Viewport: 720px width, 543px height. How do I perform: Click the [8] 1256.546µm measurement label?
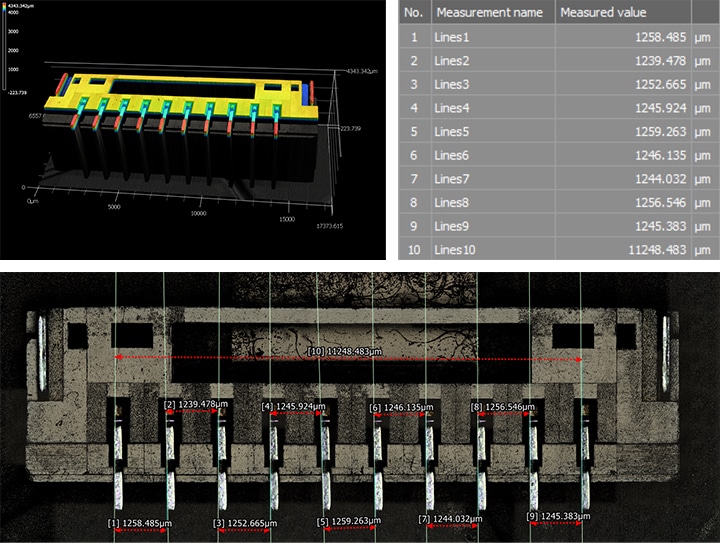point(503,407)
